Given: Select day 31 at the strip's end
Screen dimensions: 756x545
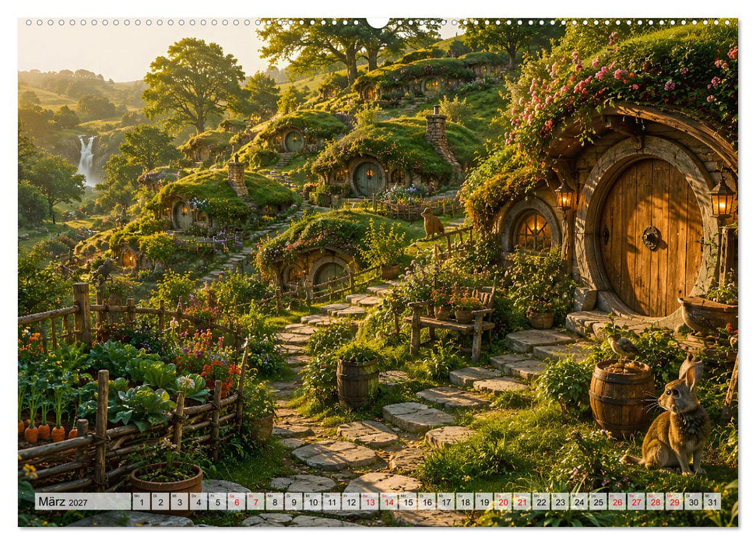Looking at the screenshot, I should pyautogui.click(x=712, y=501).
